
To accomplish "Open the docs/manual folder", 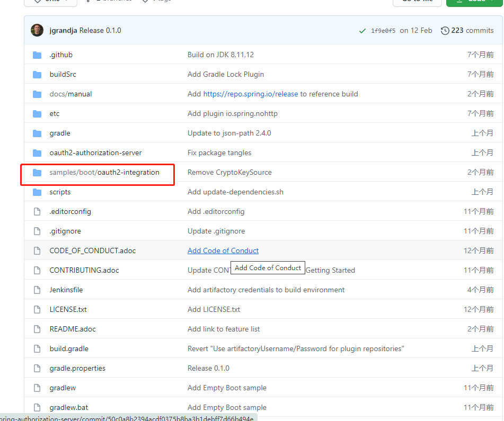I will tap(70, 94).
